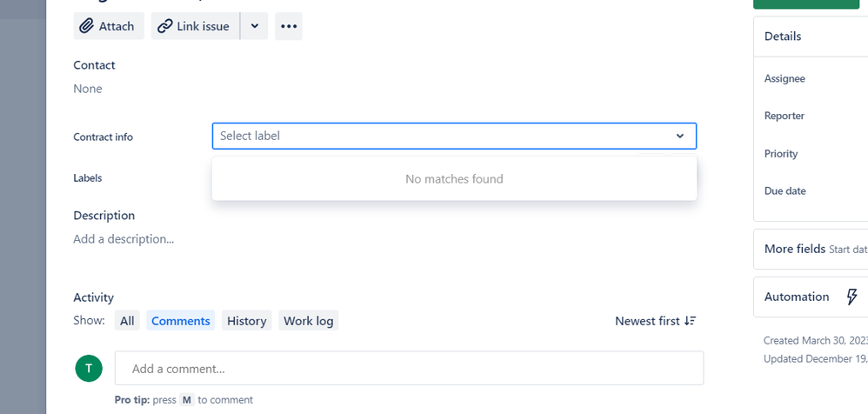The image size is (868, 414).
Task: Click the Select label input field
Action: pos(454,137)
